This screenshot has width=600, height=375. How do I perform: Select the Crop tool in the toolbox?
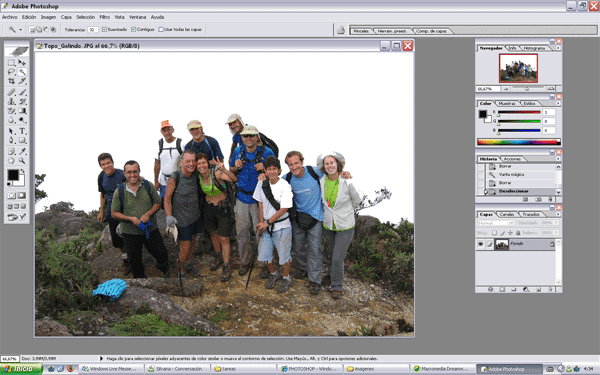pos(11,81)
